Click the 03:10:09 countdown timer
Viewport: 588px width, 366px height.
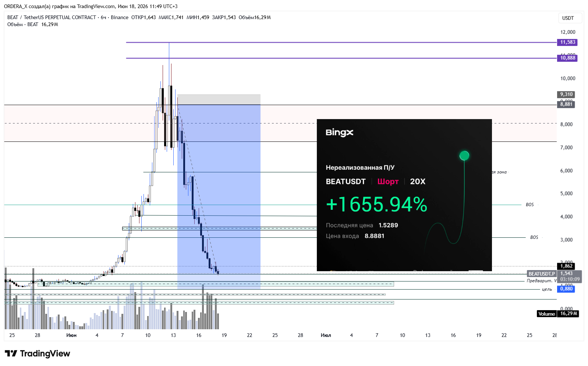click(570, 279)
